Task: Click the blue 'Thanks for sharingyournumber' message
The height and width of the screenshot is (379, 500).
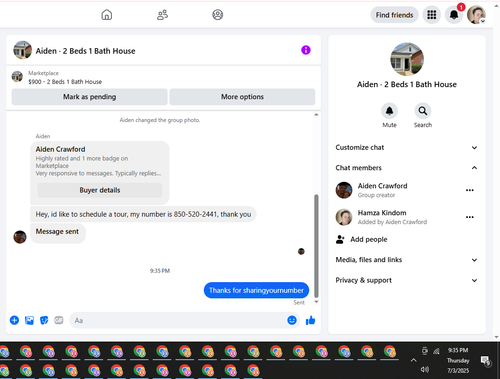Action: [x=256, y=290]
